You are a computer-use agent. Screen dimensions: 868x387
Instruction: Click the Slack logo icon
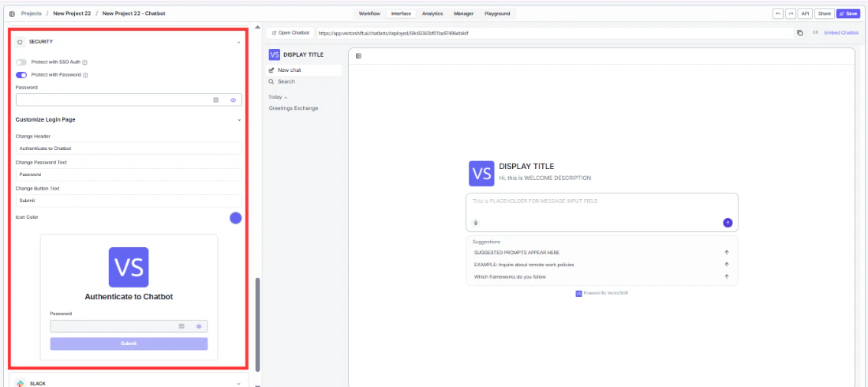point(21,383)
